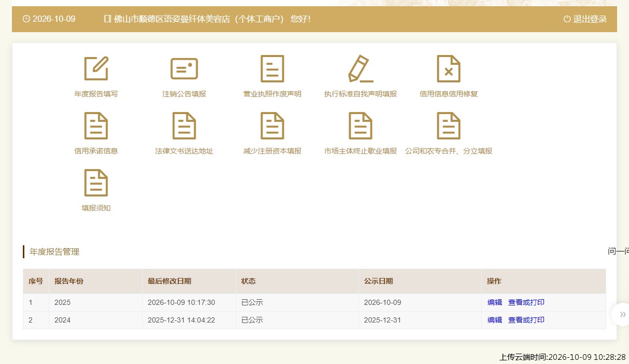Open 营业执照作废声明 icon
The image size is (629, 364).
pyautogui.click(x=272, y=68)
